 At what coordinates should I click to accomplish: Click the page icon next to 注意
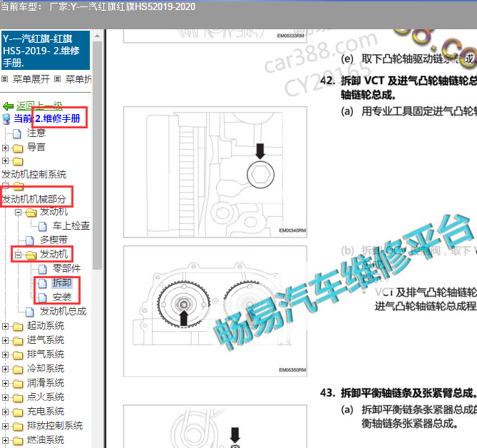17,133
